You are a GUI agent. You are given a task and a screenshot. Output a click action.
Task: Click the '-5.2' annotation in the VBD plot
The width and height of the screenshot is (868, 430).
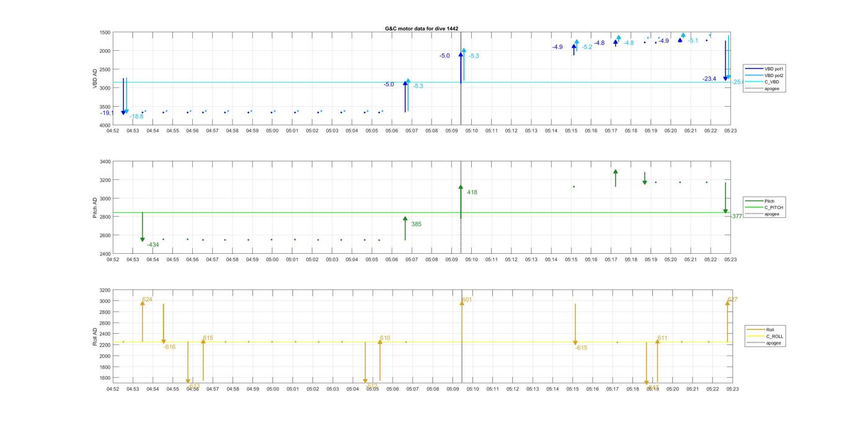point(587,47)
